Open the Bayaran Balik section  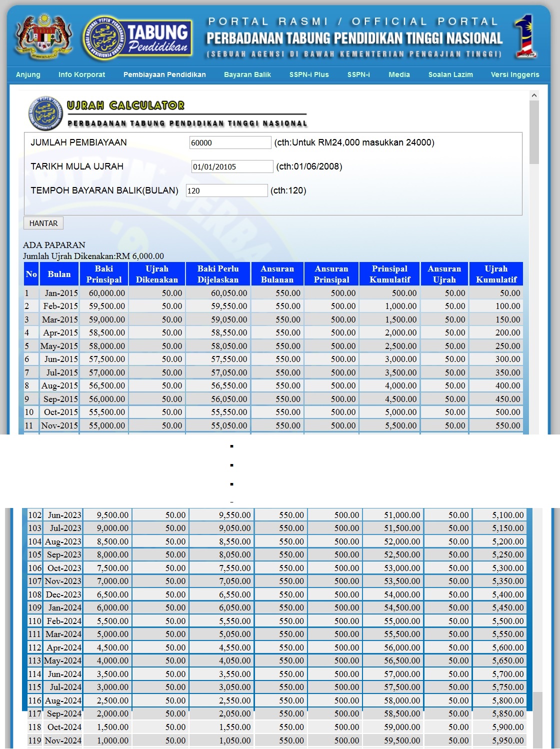click(x=247, y=74)
